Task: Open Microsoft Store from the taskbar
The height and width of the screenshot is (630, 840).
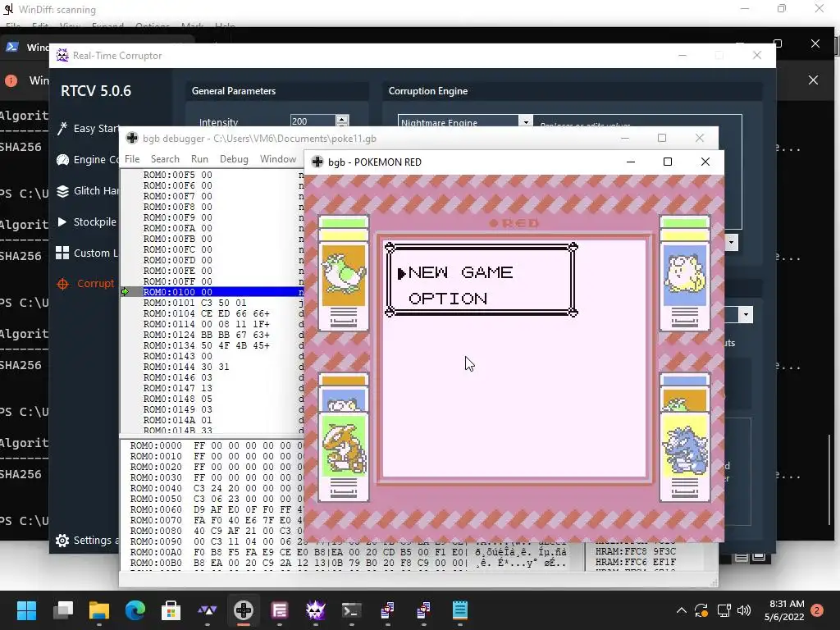Action: tap(171, 610)
